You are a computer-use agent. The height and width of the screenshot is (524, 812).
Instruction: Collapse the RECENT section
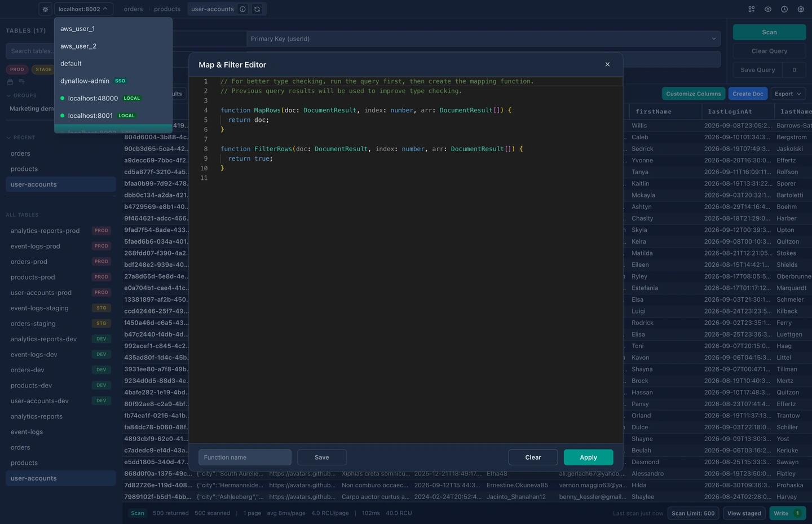(21, 138)
